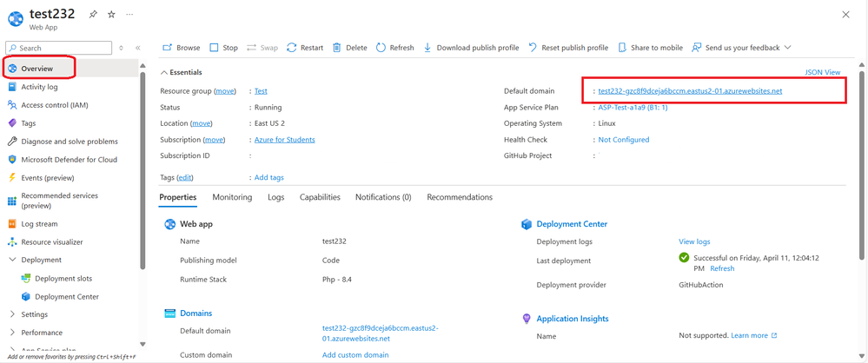The width and height of the screenshot is (868, 363).
Task: Click the main pane vertical scrollbar
Action: (x=861, y=165)
